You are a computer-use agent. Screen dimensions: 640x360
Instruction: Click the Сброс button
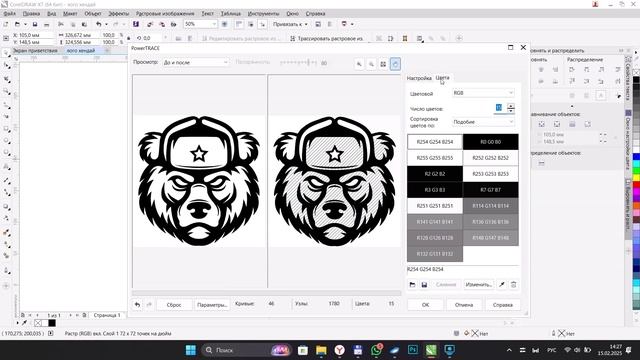[174, 305]
